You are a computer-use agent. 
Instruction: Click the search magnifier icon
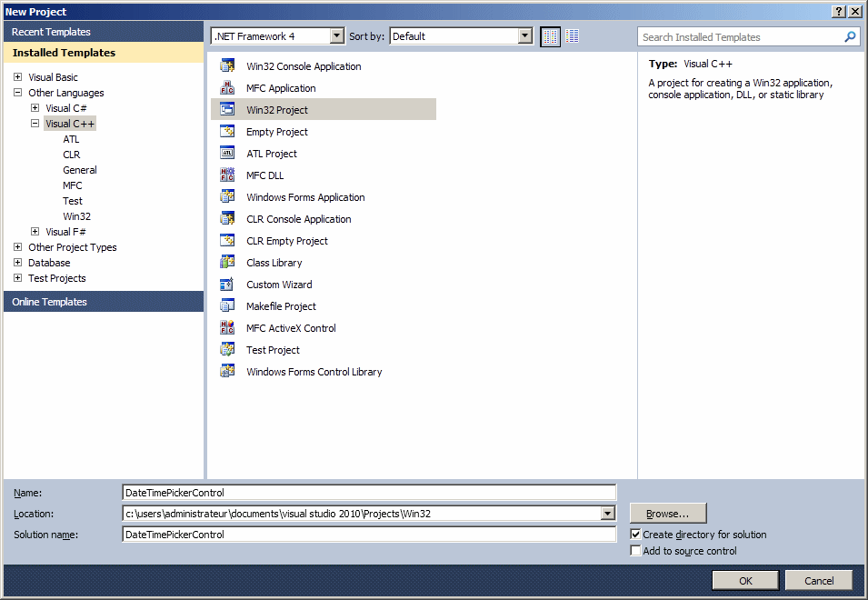coord(850,37)
